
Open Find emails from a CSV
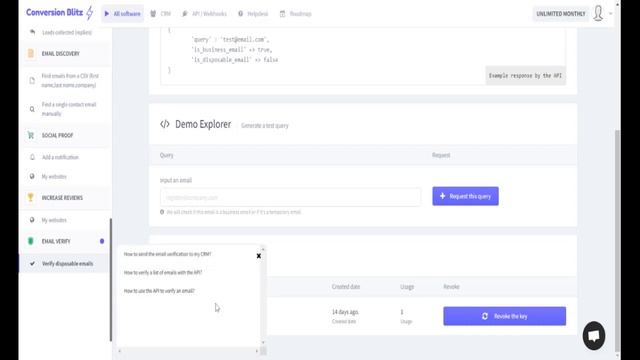pyautogui.click(x=70, y=80)
